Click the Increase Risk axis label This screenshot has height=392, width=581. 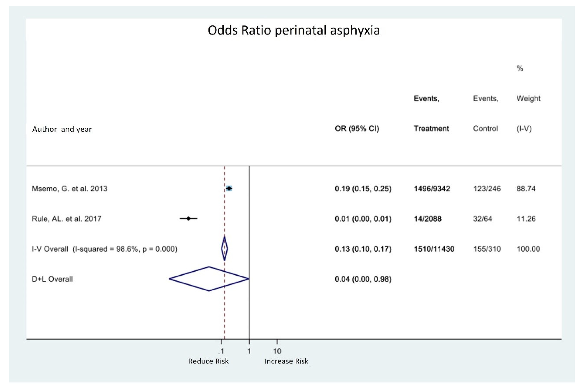point(286,361)
